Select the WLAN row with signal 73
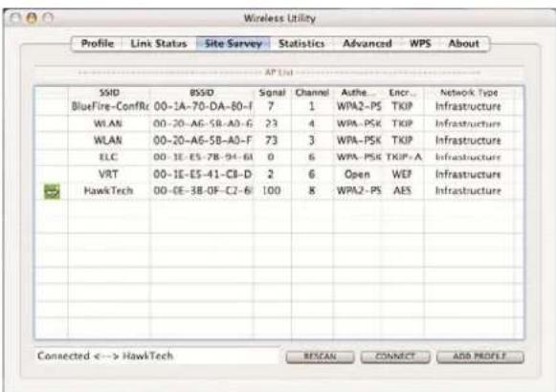The width and height of the screenshot is (556, 392). click(x=279, y=141)
